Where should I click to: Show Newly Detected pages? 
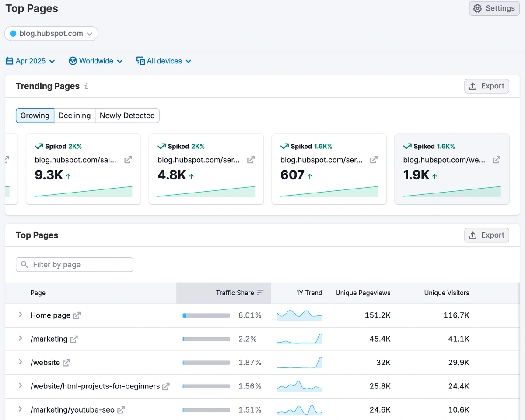127,115
